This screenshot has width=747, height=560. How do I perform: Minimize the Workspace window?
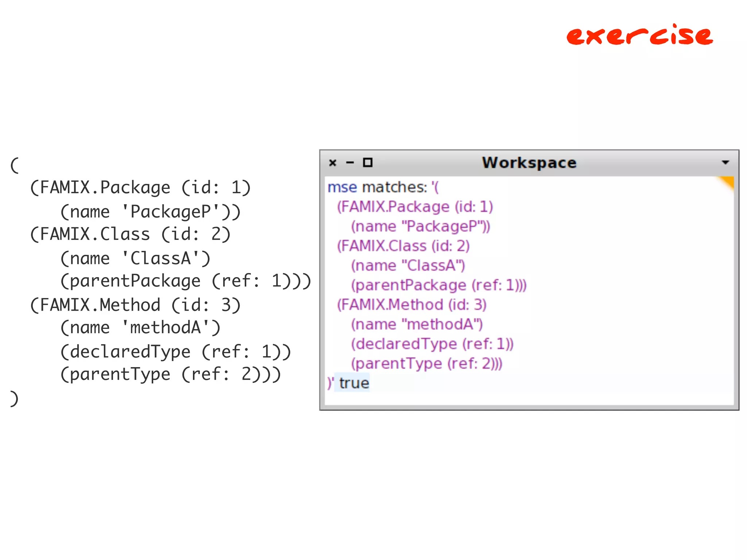pos(350,163)
